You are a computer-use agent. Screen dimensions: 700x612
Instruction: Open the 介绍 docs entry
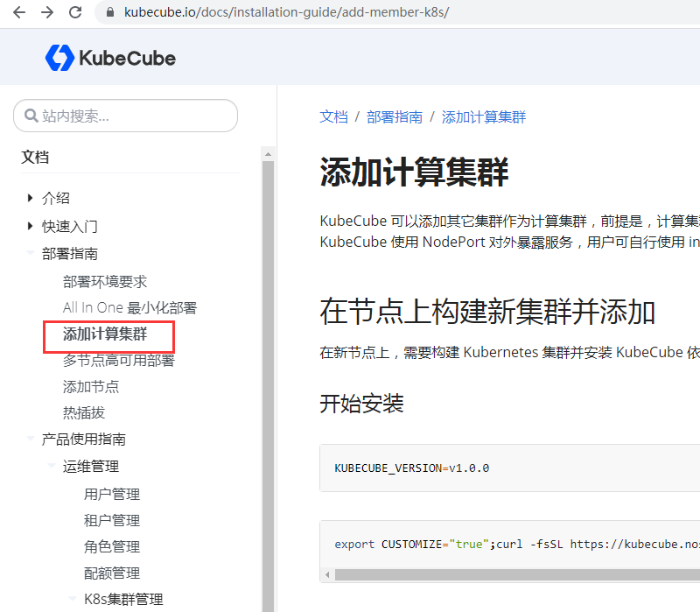(x=56, y=199)
